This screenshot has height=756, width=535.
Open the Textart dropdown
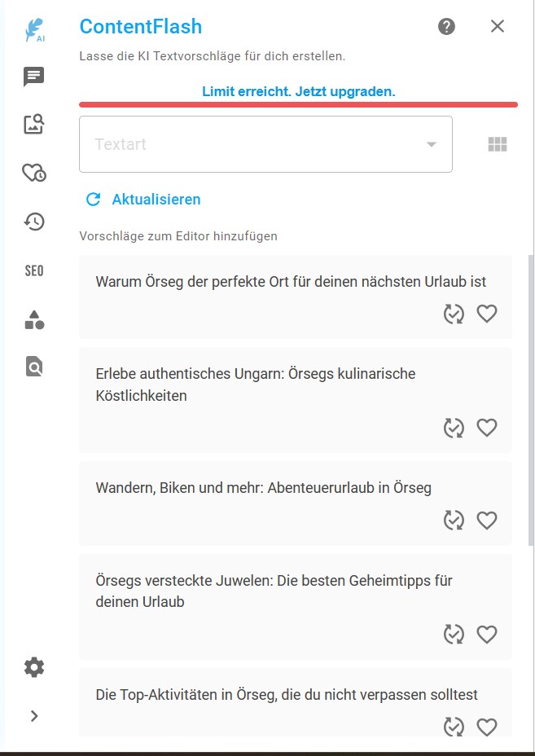(265, 145)
